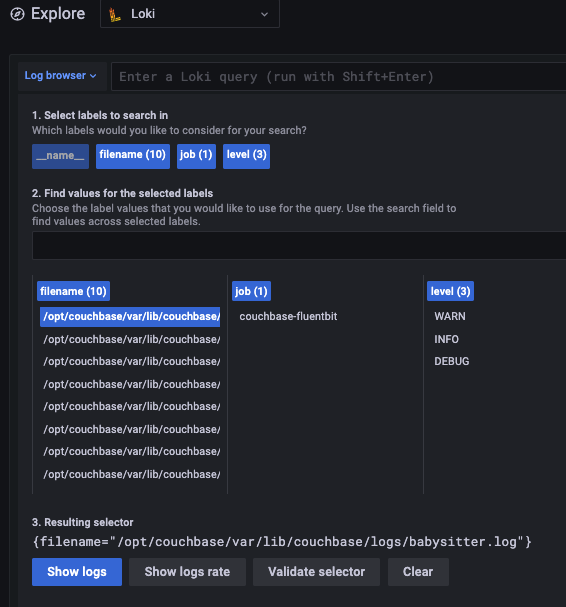The image size is (566, 607).
Task: Open the Loki data source dropdown
Action: tap(190, 14)
